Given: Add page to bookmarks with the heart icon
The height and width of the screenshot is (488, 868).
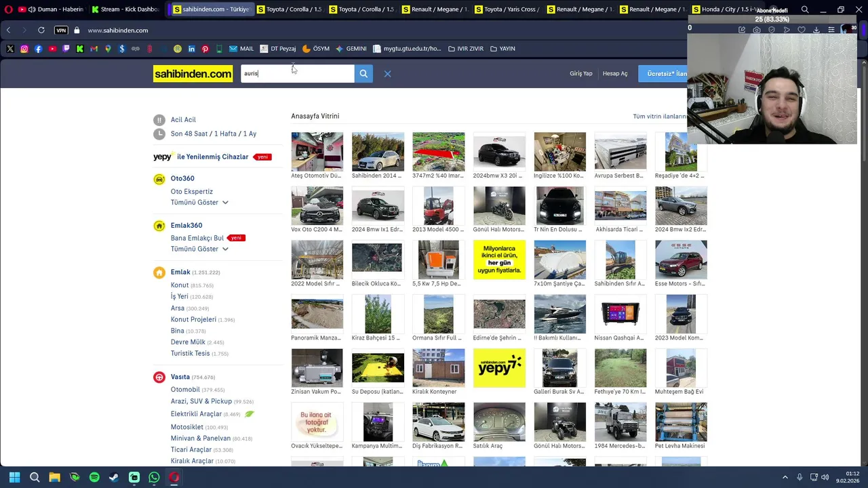Looking at the screenshot, I should (x=802, y=30).
